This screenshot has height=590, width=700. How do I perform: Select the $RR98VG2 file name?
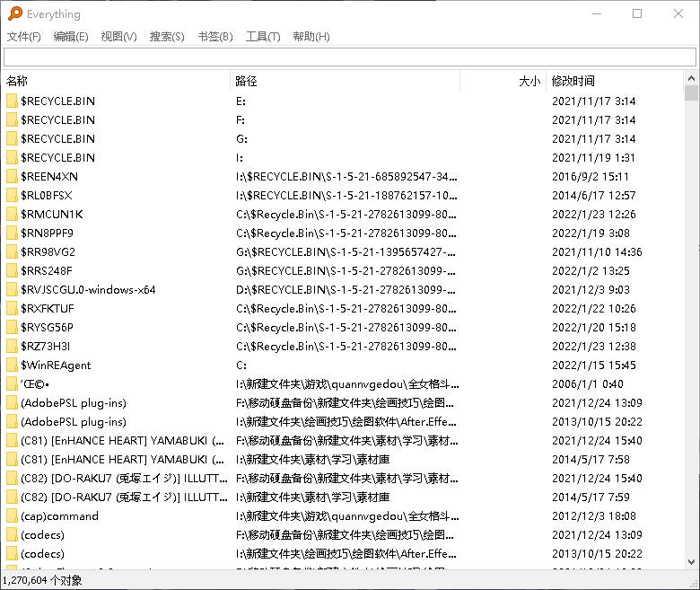[48, 252]
